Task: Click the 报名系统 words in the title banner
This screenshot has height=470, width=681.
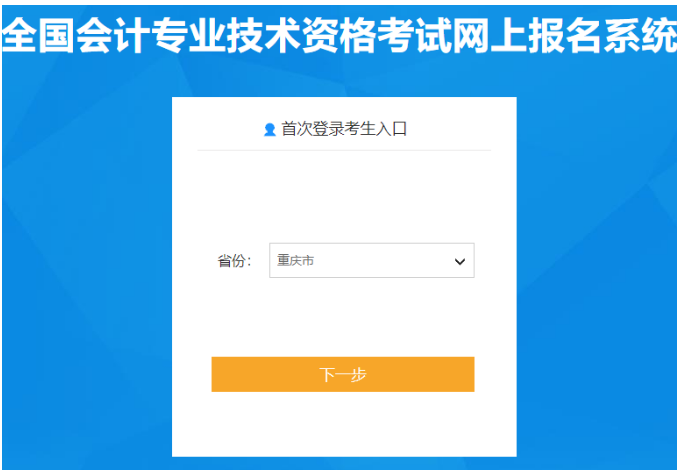Action: [603, 36]
